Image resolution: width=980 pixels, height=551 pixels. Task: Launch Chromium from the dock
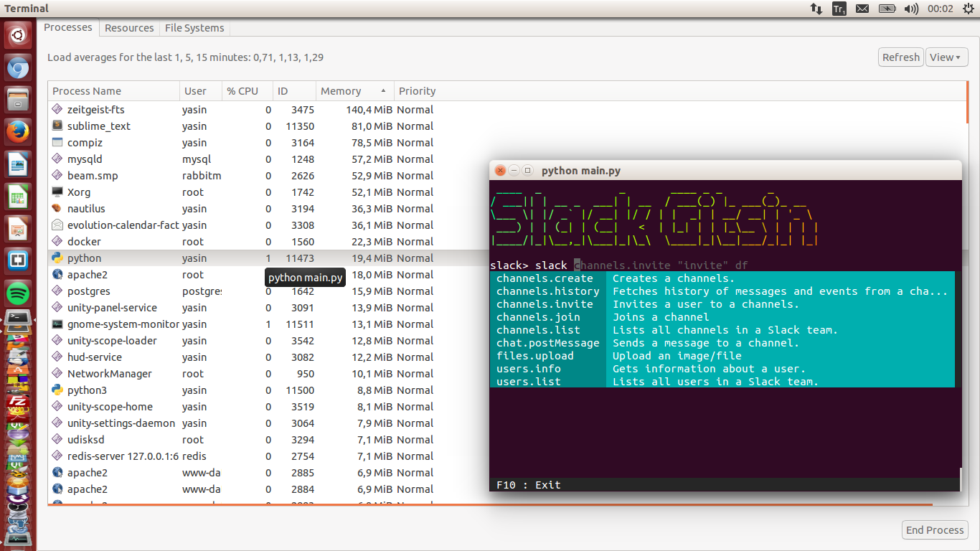point(18,68)
